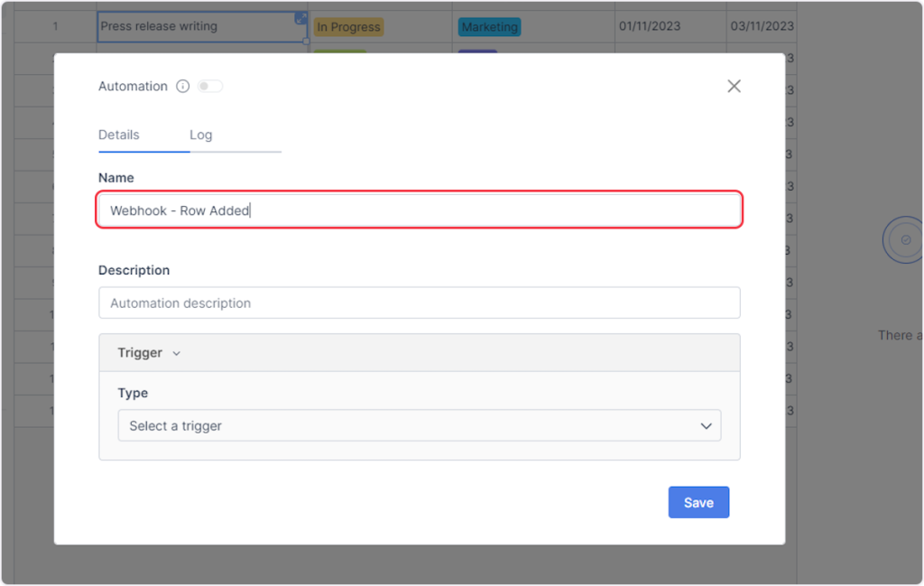Image resolution: width=924 pixels, height=586 pixels.
Task: Click the 03/11/2023 date cell
Action: [761, 27]
